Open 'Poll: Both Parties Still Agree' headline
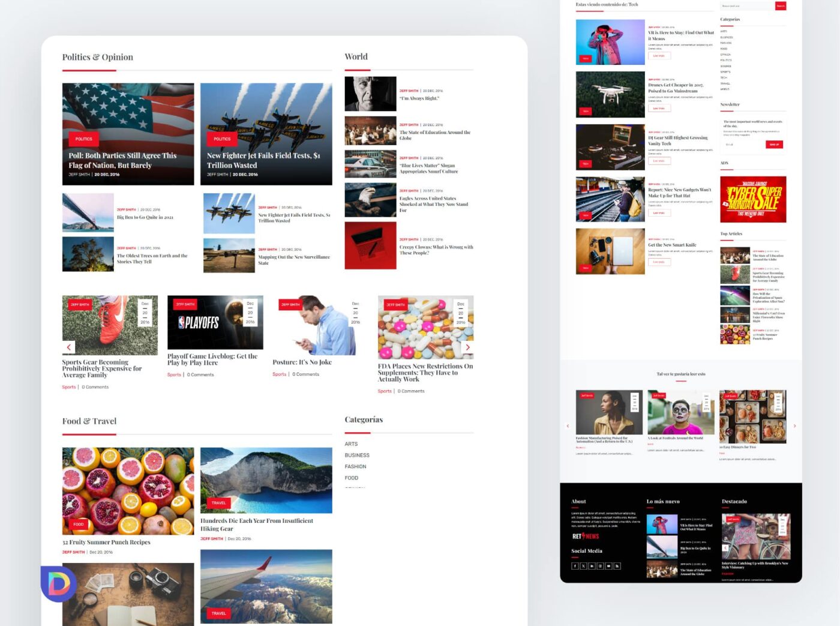This screenshot has height=626, width=840. coord(122,160)
